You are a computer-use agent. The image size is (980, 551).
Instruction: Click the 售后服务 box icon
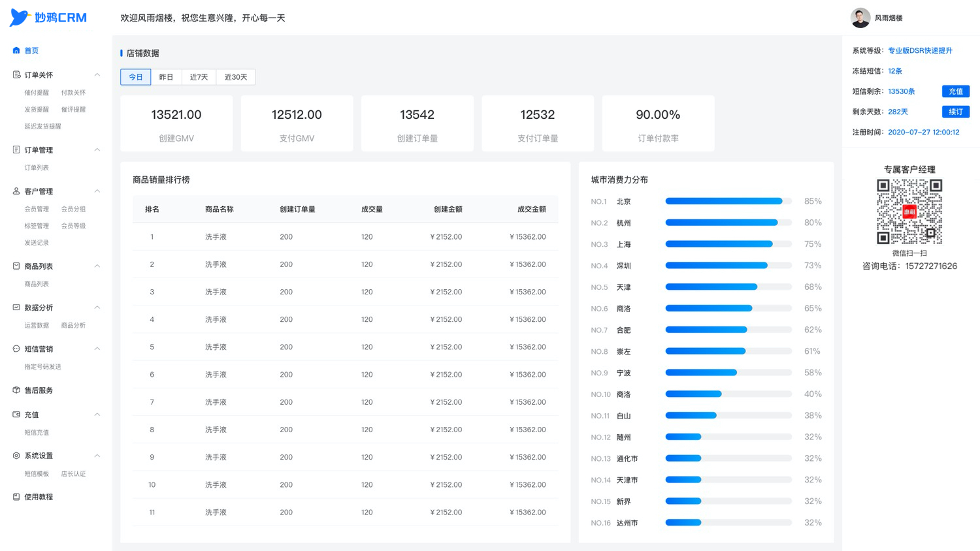[x=16, y=390]
